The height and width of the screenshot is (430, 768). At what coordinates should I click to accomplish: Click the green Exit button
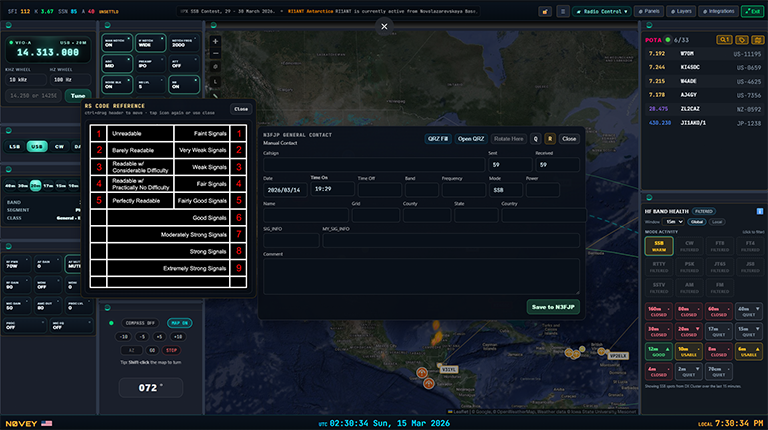(752, 11)
